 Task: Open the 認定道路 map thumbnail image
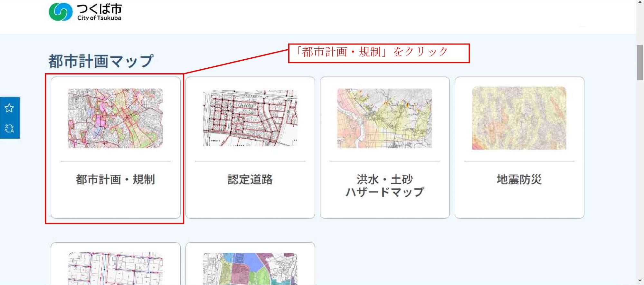coord(250,118)
